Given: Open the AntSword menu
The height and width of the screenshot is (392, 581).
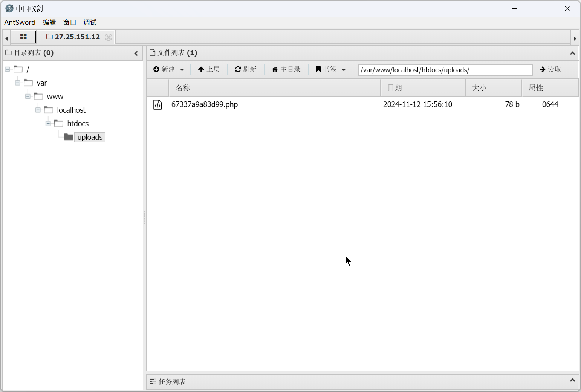Looking at the screenshot, I should coord(20,22).
